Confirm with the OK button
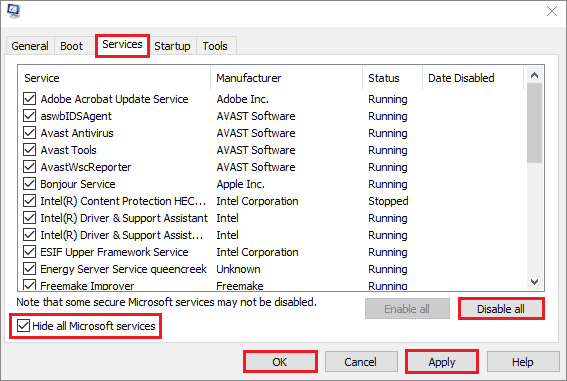 click(280, 362)
